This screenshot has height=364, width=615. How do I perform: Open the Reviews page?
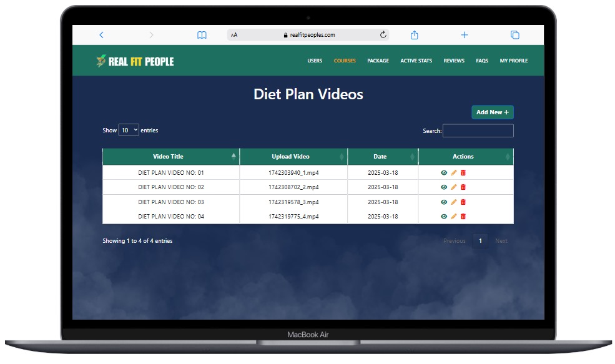(x=454, y=61)
